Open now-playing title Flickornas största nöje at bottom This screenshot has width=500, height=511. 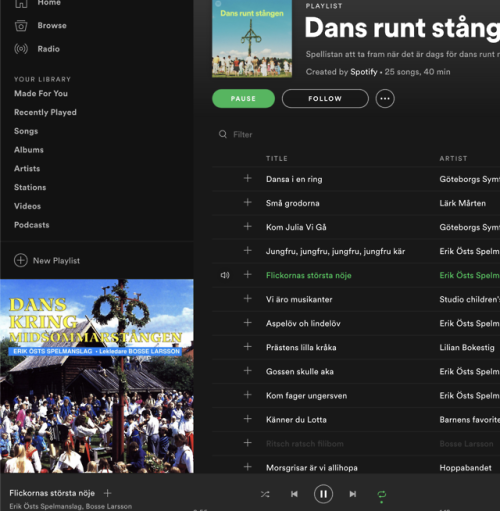pos(52,493)
